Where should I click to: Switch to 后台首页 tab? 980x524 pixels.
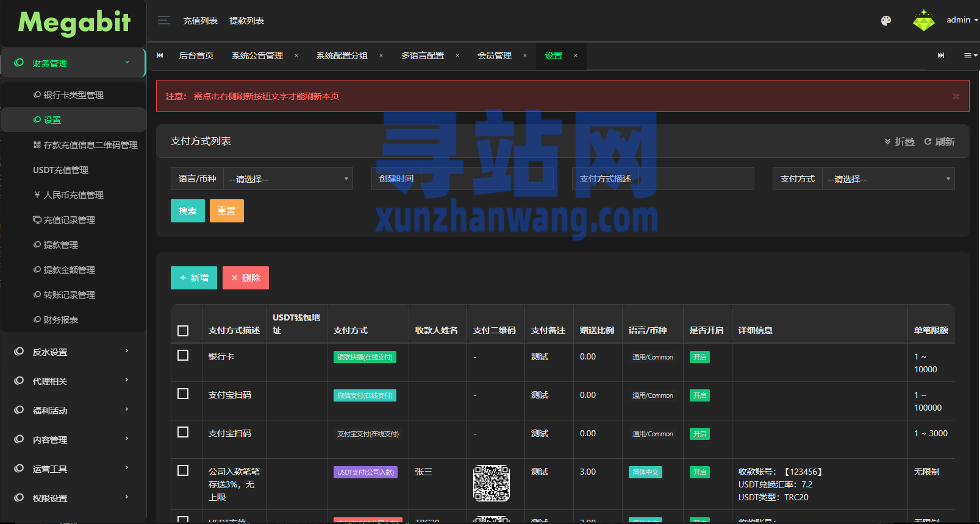(196, 55)
